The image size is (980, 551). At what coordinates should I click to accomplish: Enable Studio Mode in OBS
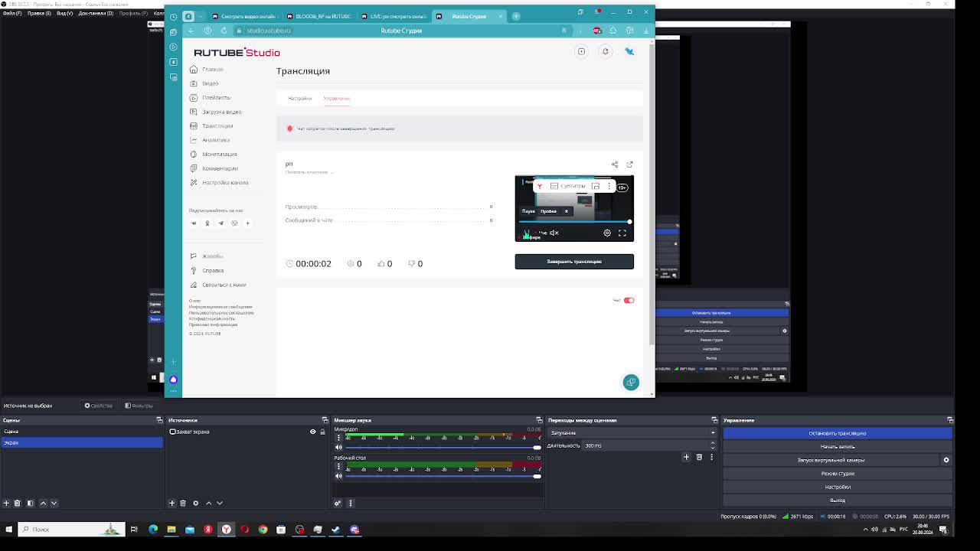point(838,474)
